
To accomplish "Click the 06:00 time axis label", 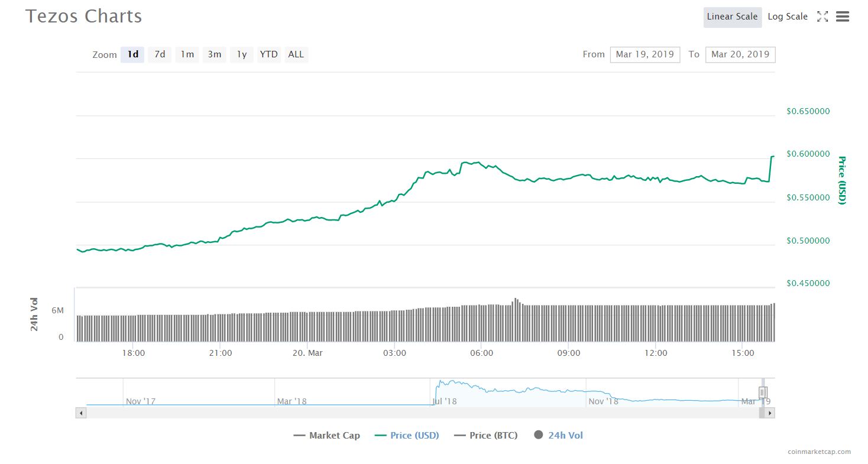I will [x=481, y=353].
